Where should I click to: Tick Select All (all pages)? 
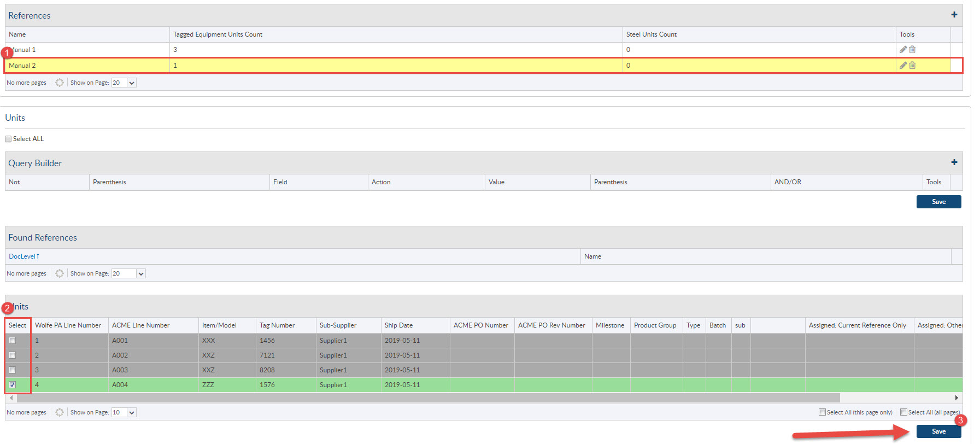(903, 412)
